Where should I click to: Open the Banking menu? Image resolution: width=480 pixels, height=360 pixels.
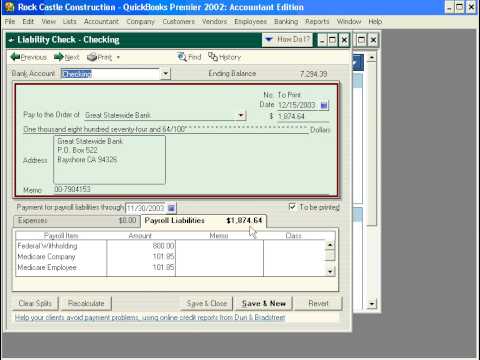(286, 22)
